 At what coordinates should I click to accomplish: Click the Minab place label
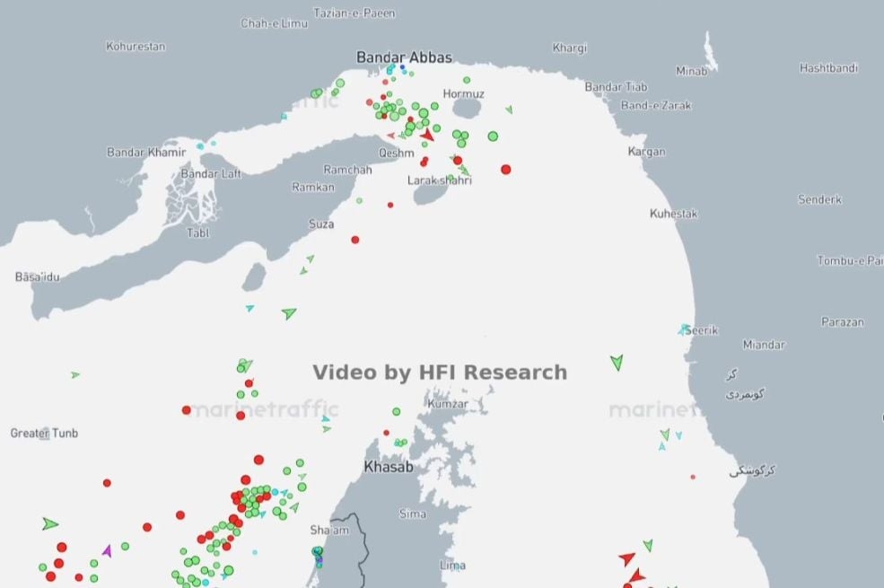[691, 71]
